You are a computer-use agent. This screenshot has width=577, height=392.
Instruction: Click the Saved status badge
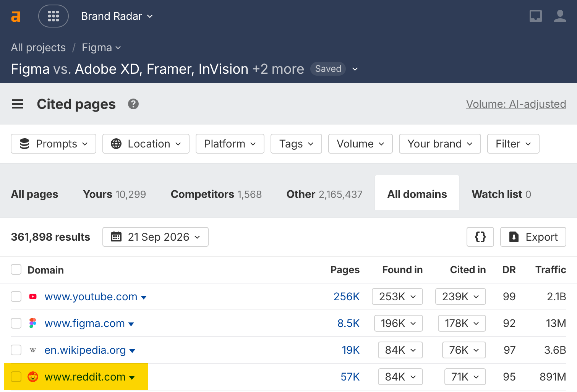click(328, 69)
